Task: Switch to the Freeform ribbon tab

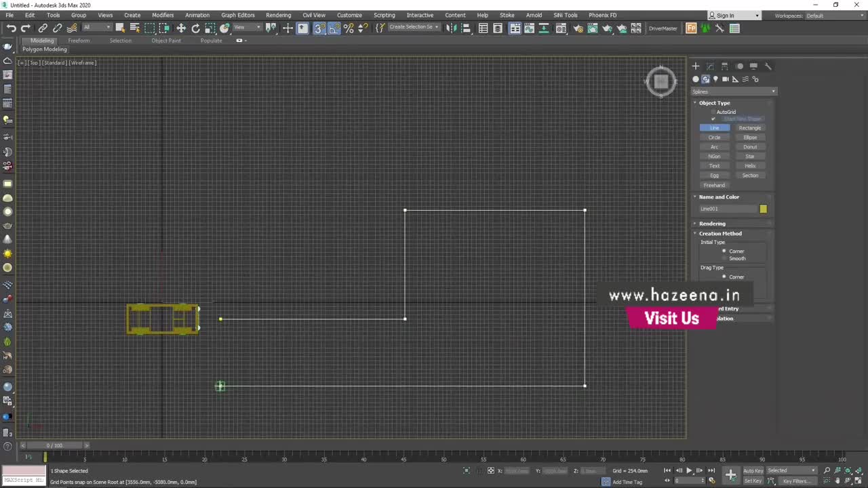Action: (x=79, y=41)
